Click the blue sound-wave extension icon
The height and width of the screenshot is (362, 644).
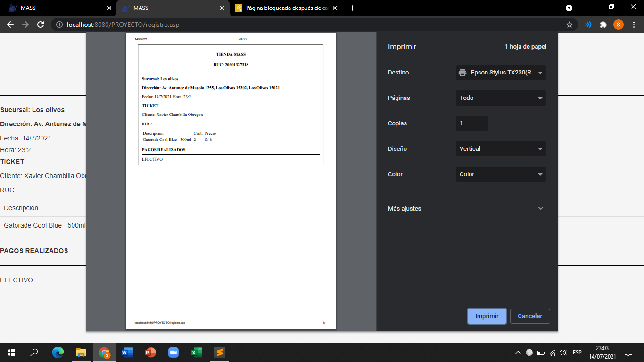(588, 25)
